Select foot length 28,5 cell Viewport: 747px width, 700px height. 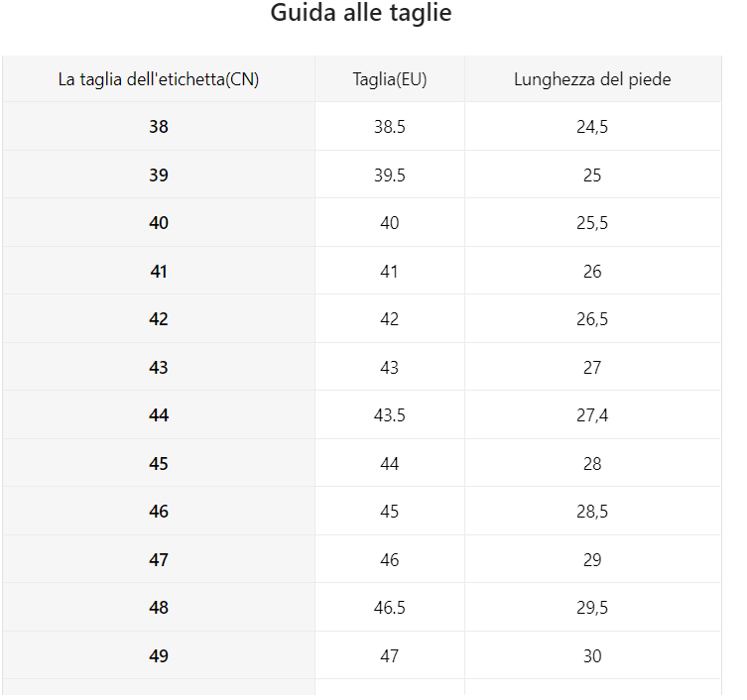pyautogui.click(x=592, y=512)
